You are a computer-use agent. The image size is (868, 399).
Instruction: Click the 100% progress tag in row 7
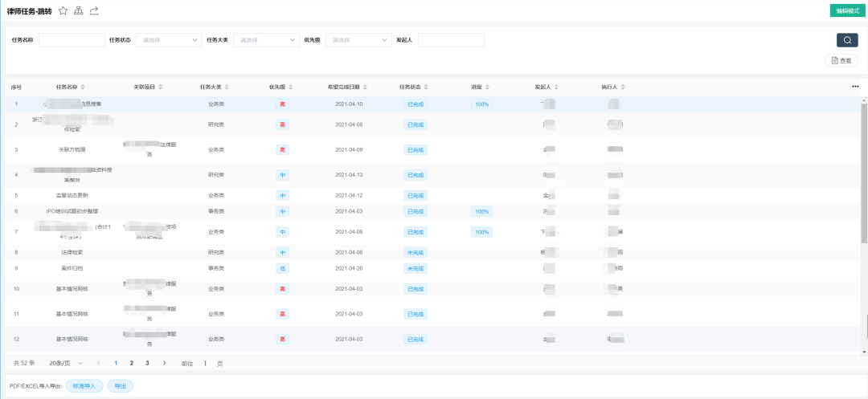[x=481, y=231]
